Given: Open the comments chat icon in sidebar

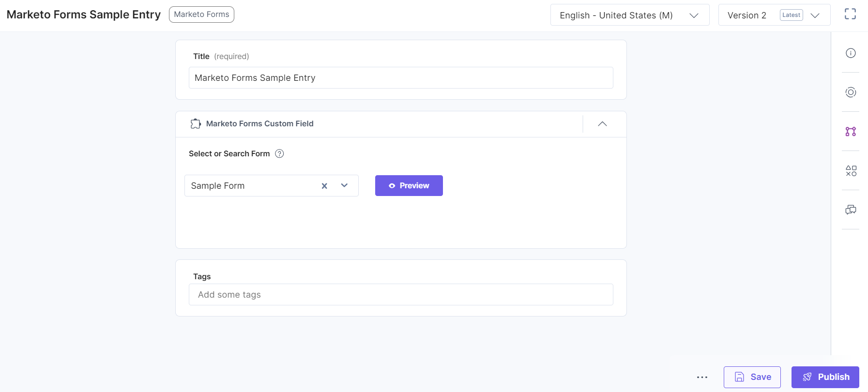Looking at the screenshot, I should [x=851, y=210].
